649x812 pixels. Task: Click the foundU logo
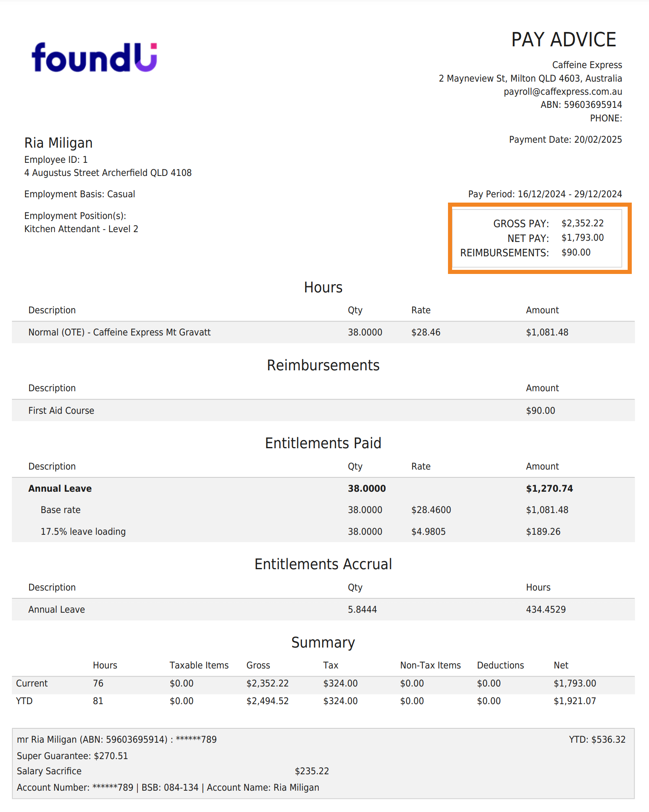pos(94,57)
